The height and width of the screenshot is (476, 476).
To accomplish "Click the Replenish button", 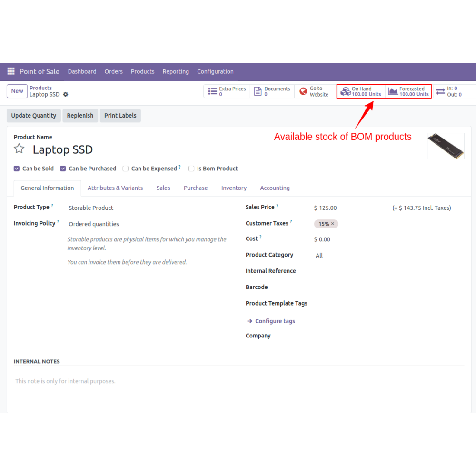I will (80, 116).
